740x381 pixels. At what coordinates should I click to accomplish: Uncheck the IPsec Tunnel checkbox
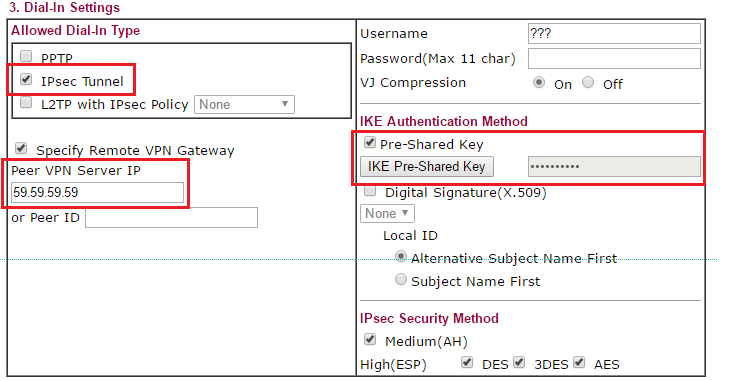pos(26,79)
